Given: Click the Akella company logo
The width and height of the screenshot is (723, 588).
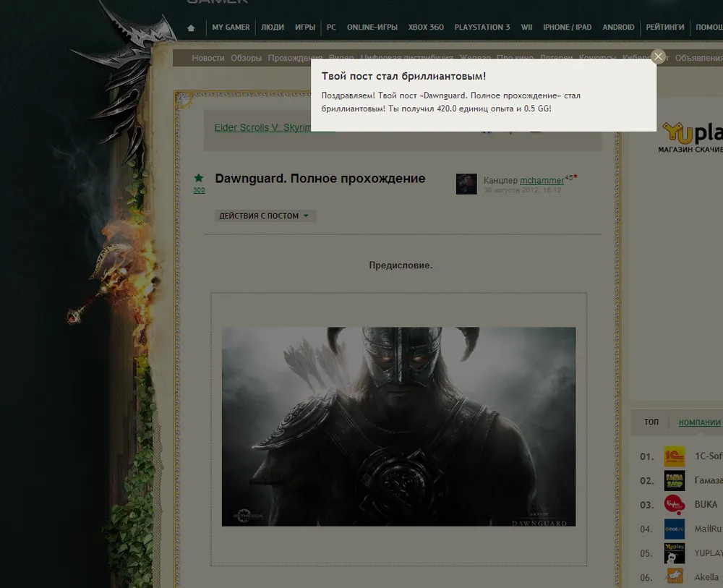Looking at the screenshot, I should pos(674,576).
